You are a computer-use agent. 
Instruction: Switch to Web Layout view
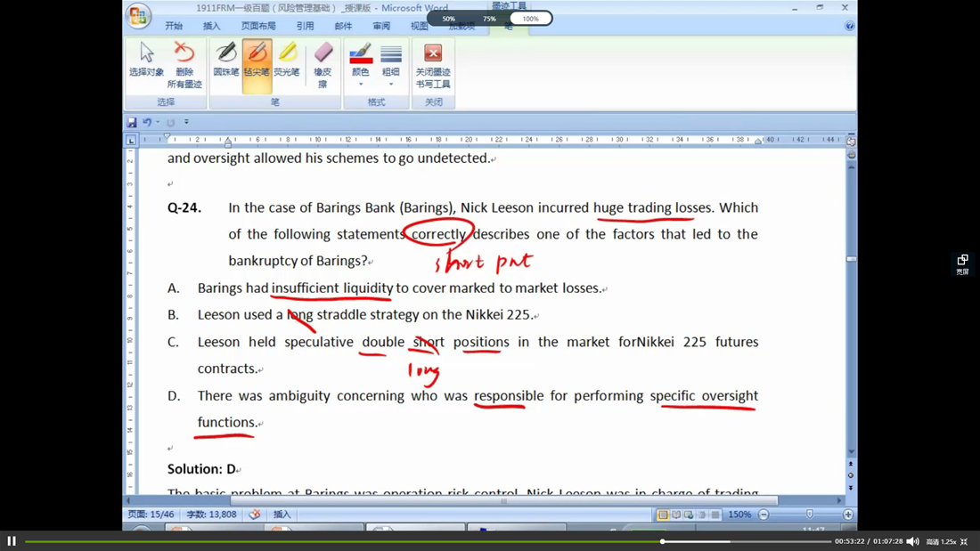point(689,515)
